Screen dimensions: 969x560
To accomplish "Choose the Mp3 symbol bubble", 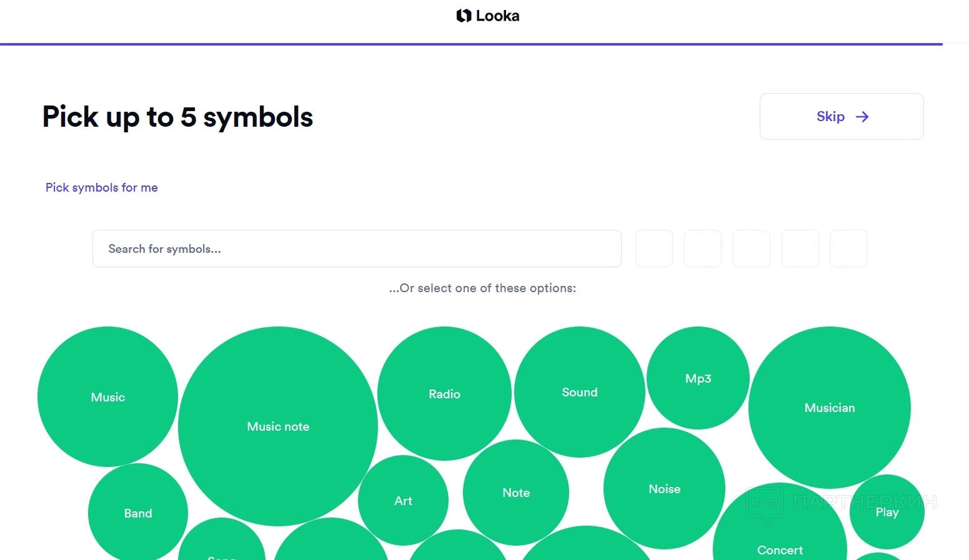I will click(698, 378).
